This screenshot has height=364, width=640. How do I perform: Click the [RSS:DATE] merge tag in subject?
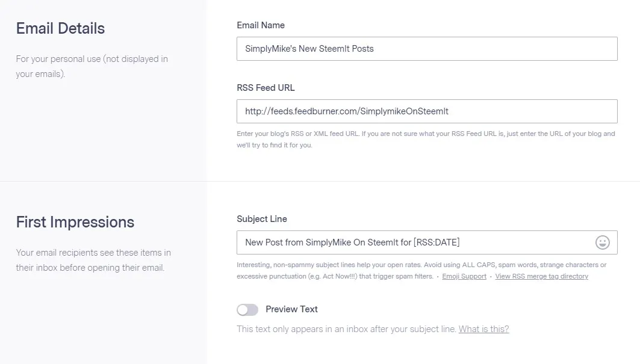click(437, 242)
